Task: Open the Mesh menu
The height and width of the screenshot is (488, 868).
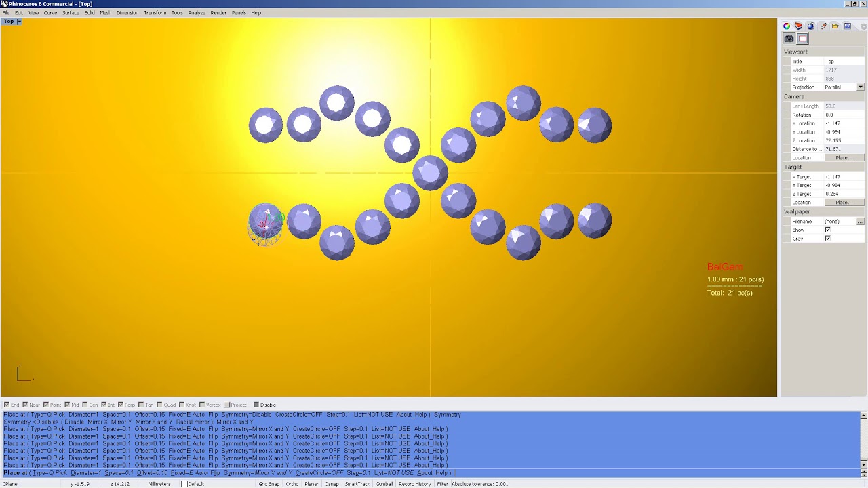Action: 106,13
